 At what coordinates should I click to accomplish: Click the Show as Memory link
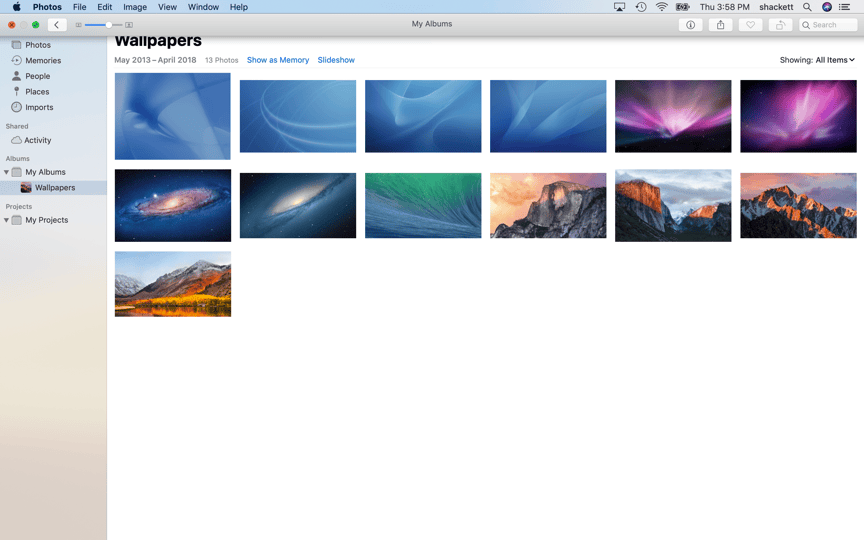pyautogui.click(x=278, y=60)
